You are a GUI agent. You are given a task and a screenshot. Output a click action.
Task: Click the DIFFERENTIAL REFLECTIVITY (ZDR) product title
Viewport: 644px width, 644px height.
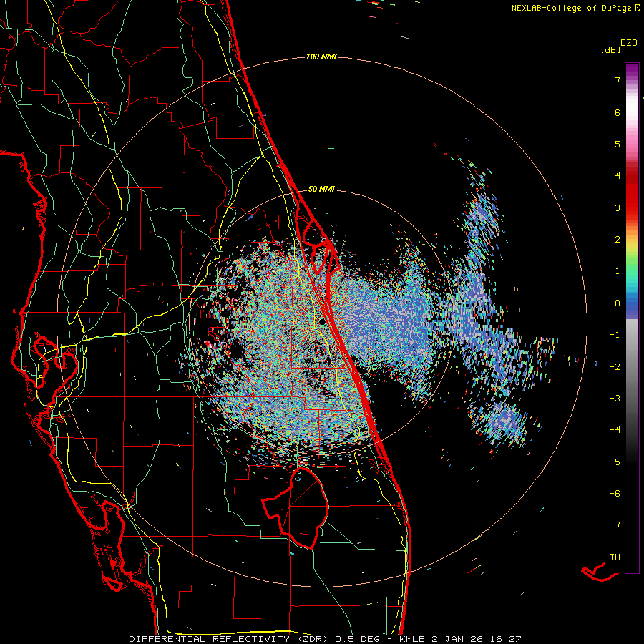coord(229,639)
